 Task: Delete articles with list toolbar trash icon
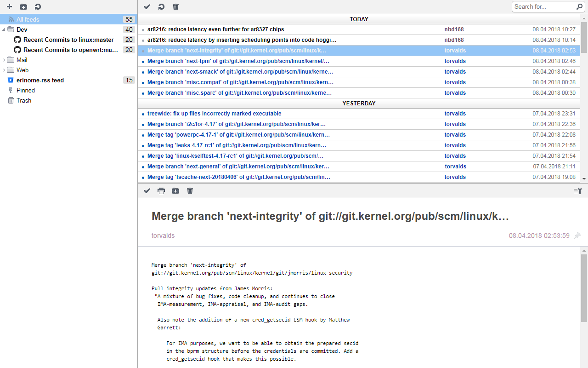(x=175, y=6)
